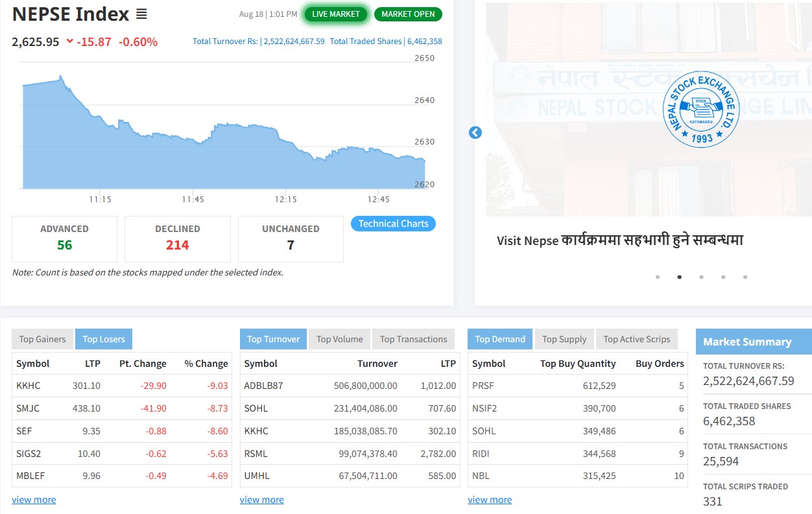The image size is (812, 514).
Task: Click the total scrips traded value 331
Action: (x=713, y=501)
